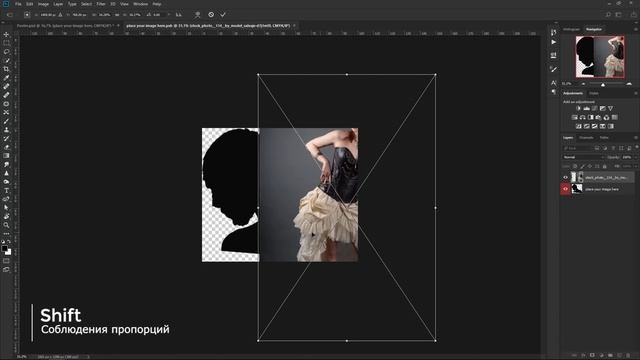Open the layer blend mode dropdown
640x360 pixels.
tap(584, 157)
